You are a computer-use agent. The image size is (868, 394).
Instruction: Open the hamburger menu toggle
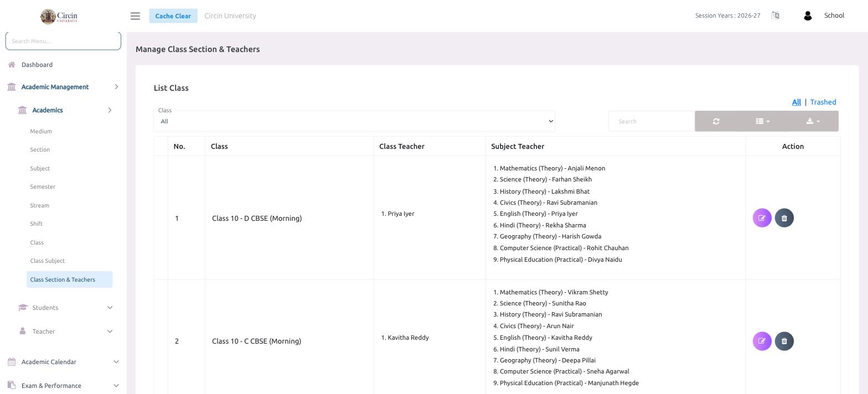(135, 16)
